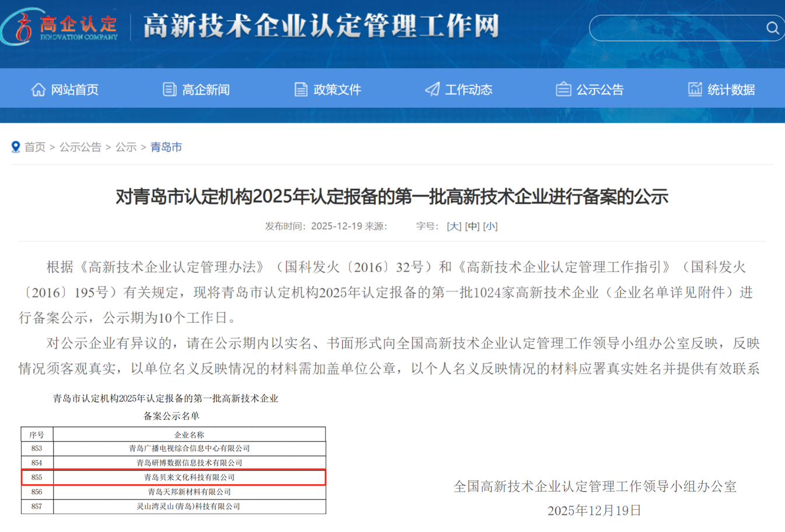The image size is (785, 532).
Task: Click the document icon beside 政策文件
Action: [x=302, y=89]
